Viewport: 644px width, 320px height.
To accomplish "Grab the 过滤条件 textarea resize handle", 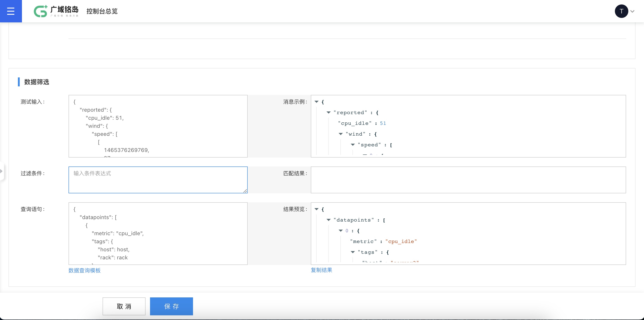I will click(x=245, y=191).
